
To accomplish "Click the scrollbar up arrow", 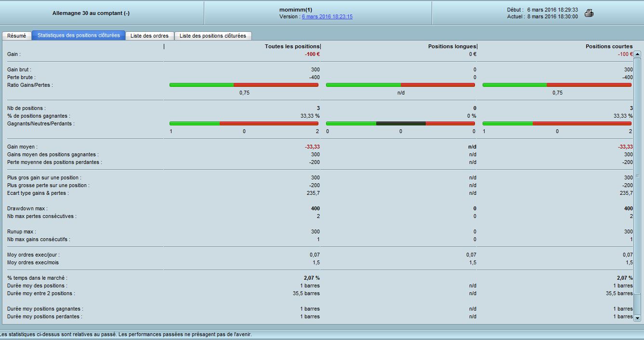I will click(x=637, y=54).
